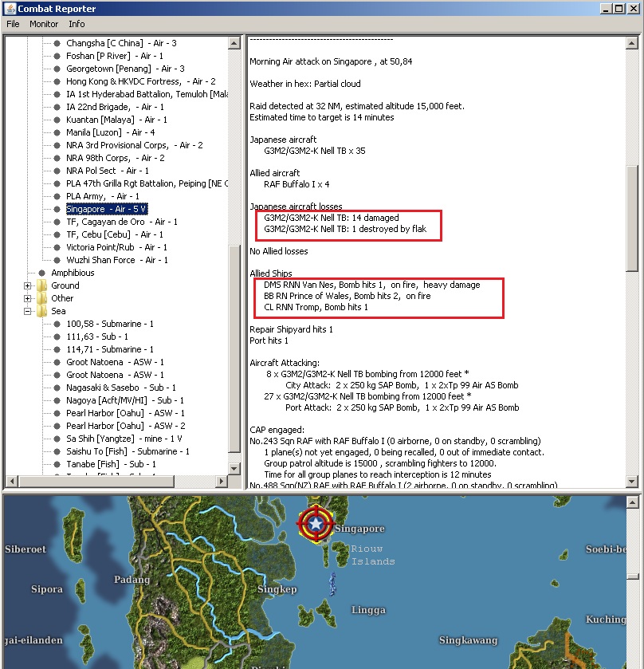
Task: Click tree panel horizontal scroll right arrow
Action: 222,482
